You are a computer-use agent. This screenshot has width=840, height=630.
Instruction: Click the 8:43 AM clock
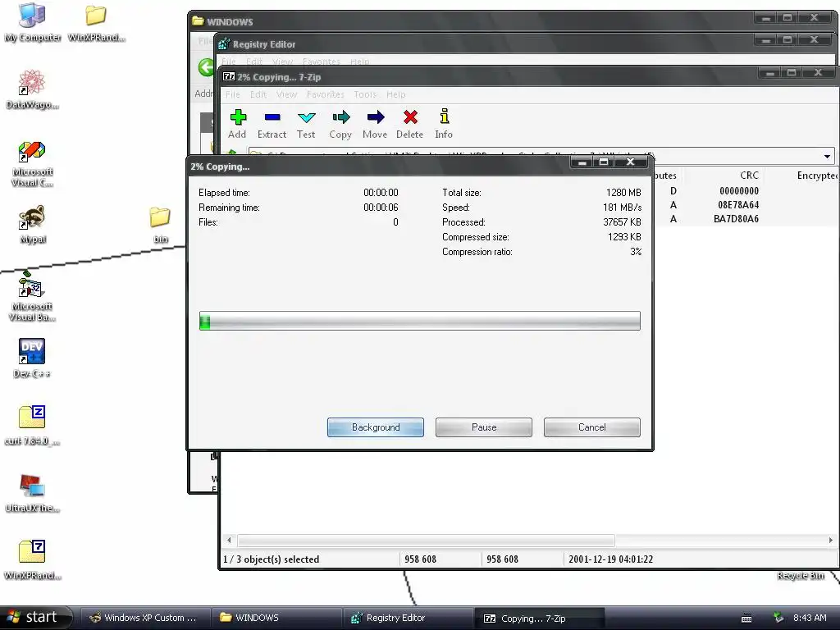click(810, 618)
